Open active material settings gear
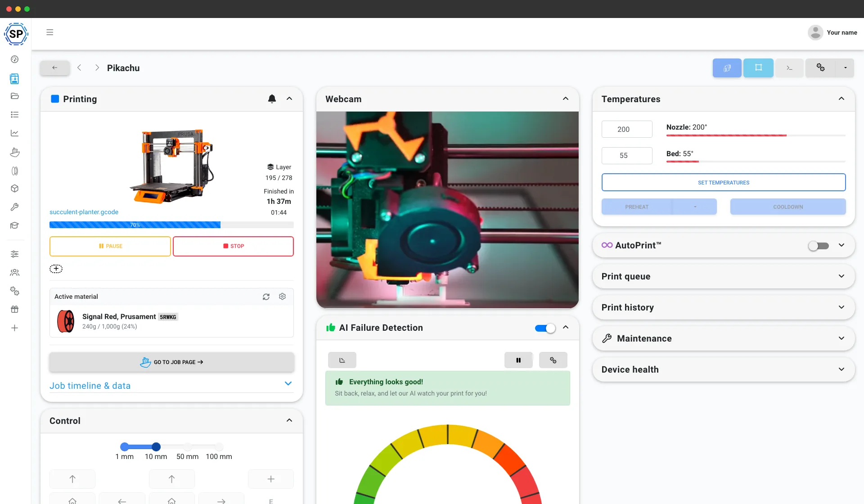The width and height of the screenshot is (864, 504). pos(282,297)
